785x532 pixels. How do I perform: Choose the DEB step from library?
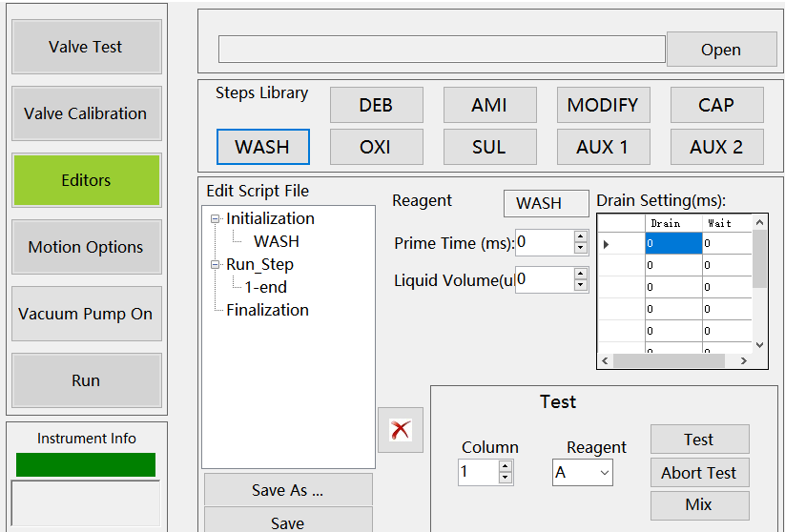(376, 106)
